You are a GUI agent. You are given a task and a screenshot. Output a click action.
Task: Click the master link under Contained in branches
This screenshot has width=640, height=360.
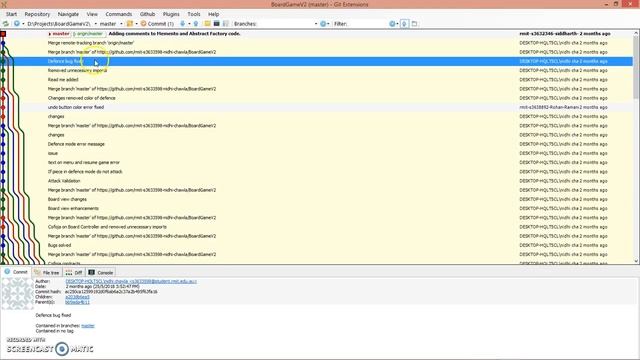click(88, 326)
